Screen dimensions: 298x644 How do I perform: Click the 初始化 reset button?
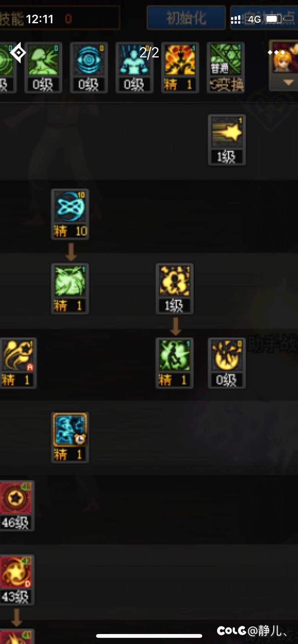pos(186,18)
